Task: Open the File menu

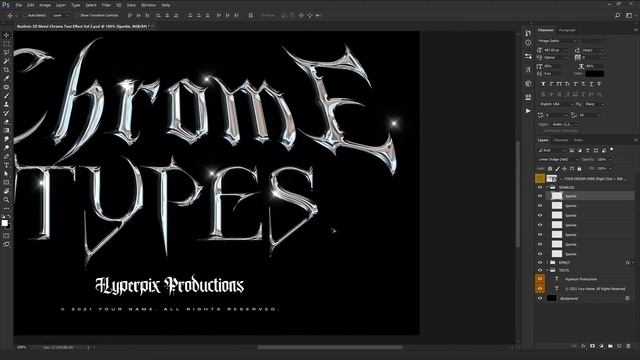Action: point(19,5)
